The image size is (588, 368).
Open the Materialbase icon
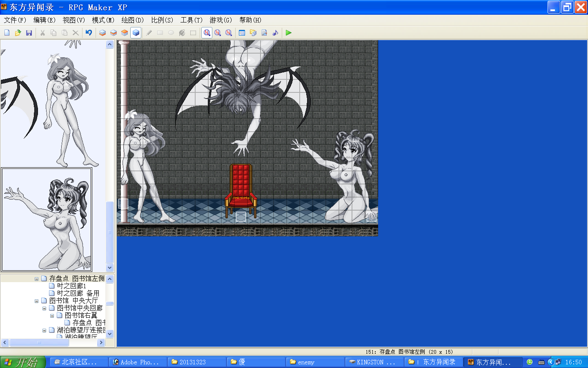(x=253, y=33)
